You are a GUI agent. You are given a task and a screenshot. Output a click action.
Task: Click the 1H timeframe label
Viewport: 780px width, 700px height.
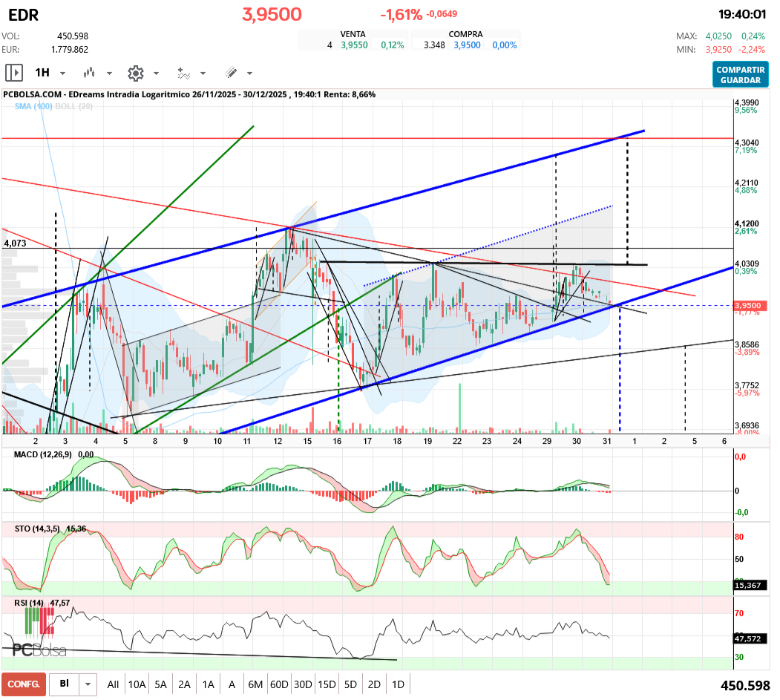(42, 73)
